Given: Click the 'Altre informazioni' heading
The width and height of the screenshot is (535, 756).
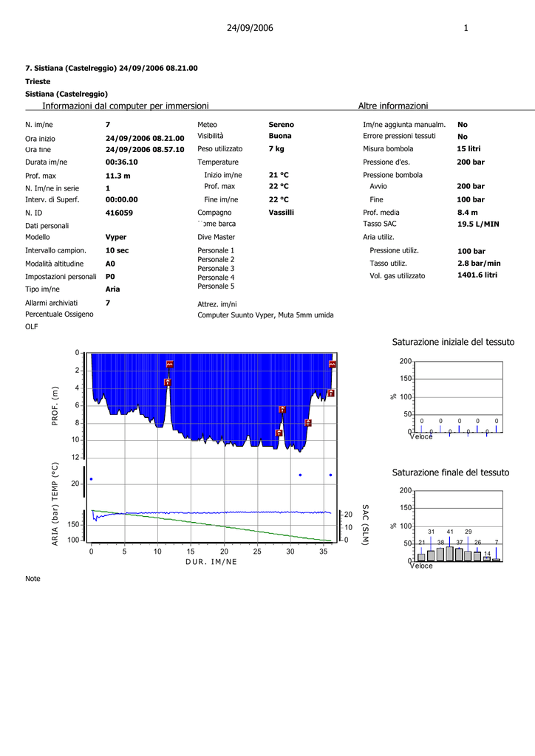Looking at the screenshot, I should coord(393,106).
